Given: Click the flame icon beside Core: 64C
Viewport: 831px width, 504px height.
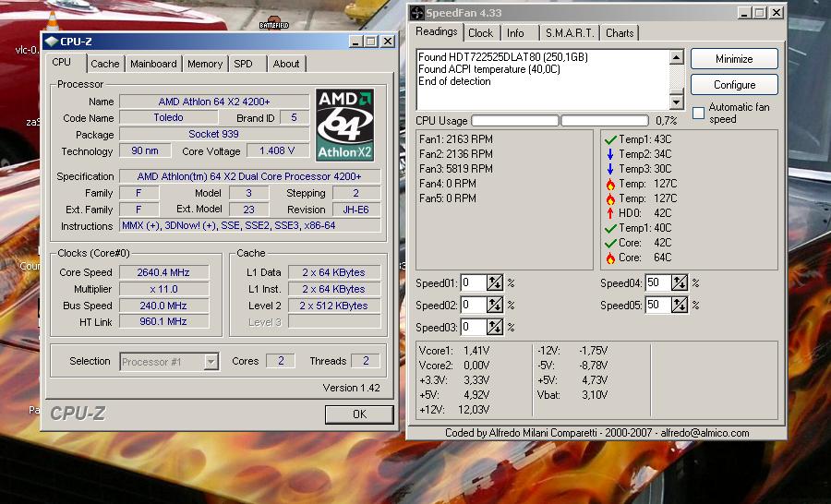Looking at the screenshot, I should point(610,258).
